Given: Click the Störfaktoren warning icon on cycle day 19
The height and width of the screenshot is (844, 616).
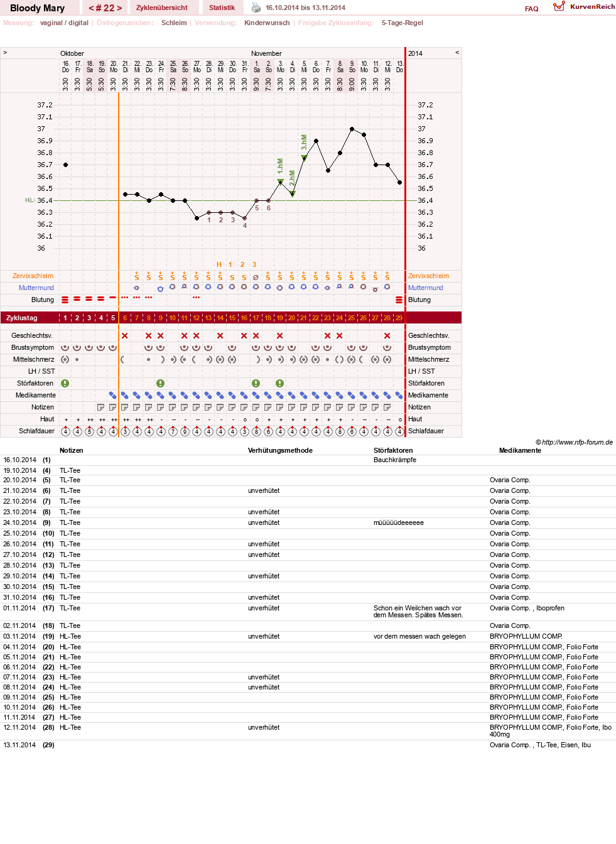Looking at the screenshot, I should click(280, 383).
